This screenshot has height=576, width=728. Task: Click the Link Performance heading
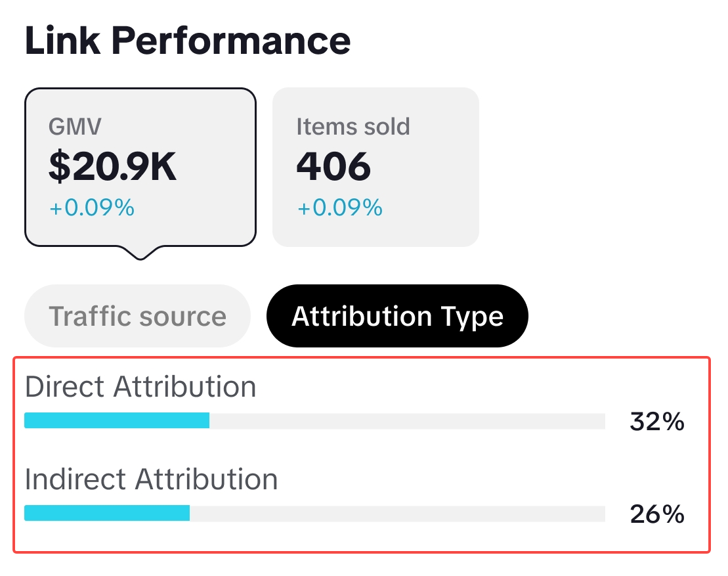(188, 41)
